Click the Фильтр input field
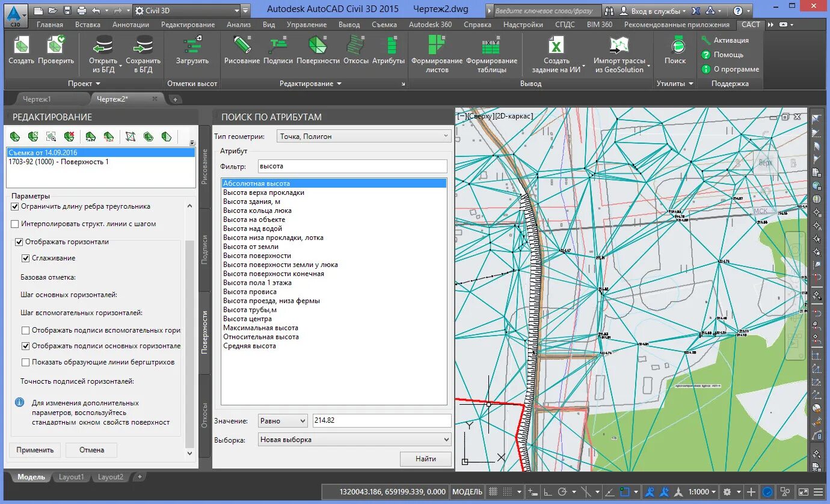The width and height of the screenshot is (830, 504). click(x=352, y=166)
